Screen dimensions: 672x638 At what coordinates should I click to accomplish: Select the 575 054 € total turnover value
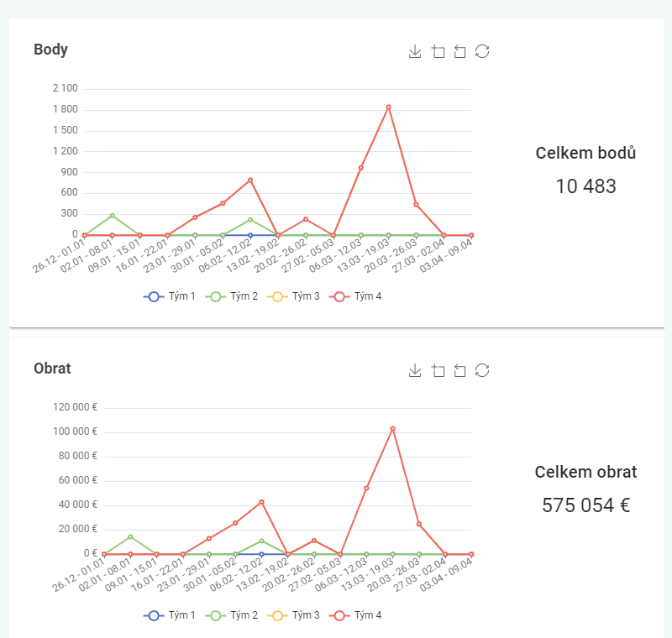pos(585,505)
